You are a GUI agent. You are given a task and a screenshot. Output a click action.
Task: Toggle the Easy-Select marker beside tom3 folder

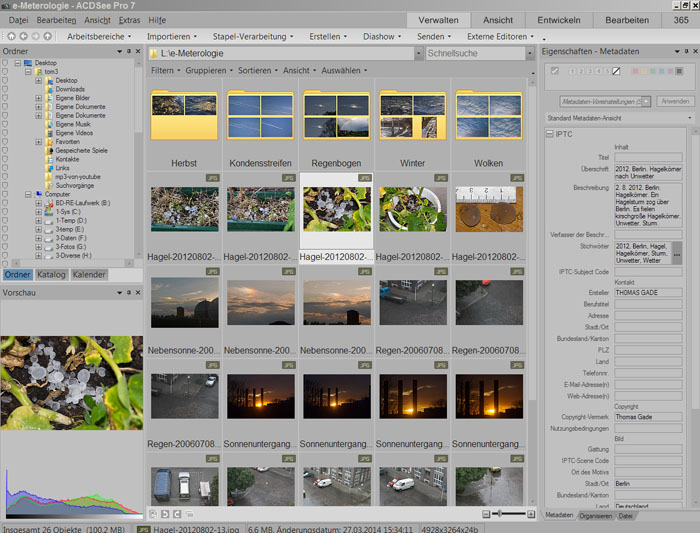click(5, 72)
